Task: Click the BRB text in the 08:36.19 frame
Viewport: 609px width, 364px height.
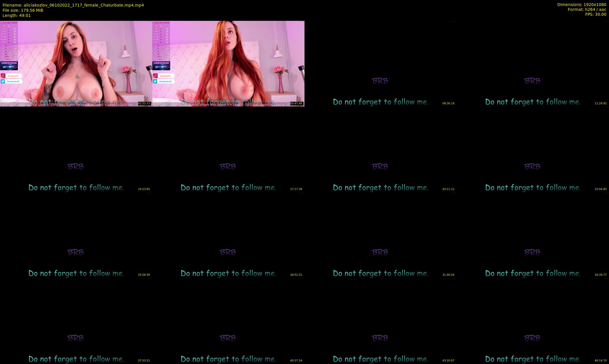Action: (380, 81)
